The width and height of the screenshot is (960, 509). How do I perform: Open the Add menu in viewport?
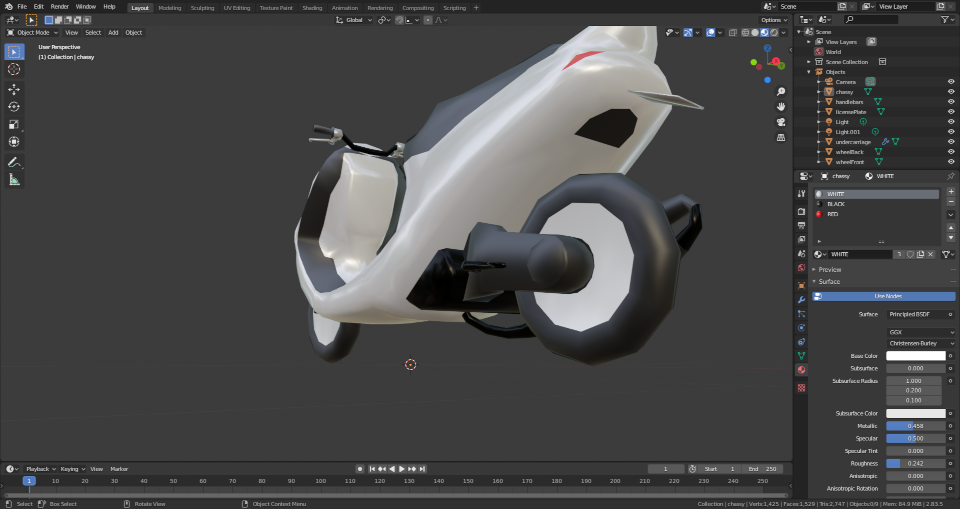[113, 32]
